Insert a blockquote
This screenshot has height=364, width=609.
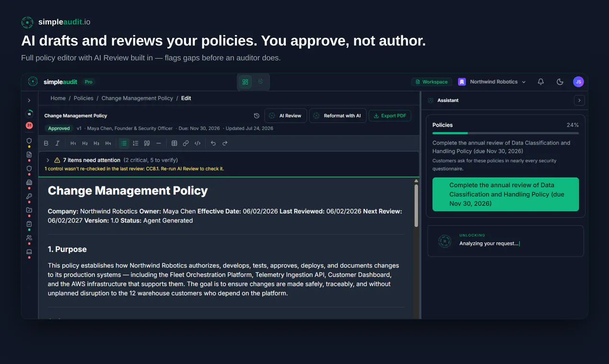[x=147, y=143]
